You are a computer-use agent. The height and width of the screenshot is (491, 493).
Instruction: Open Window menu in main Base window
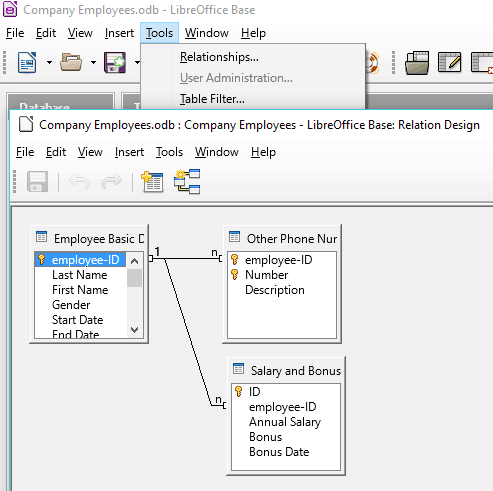point(207,33)
